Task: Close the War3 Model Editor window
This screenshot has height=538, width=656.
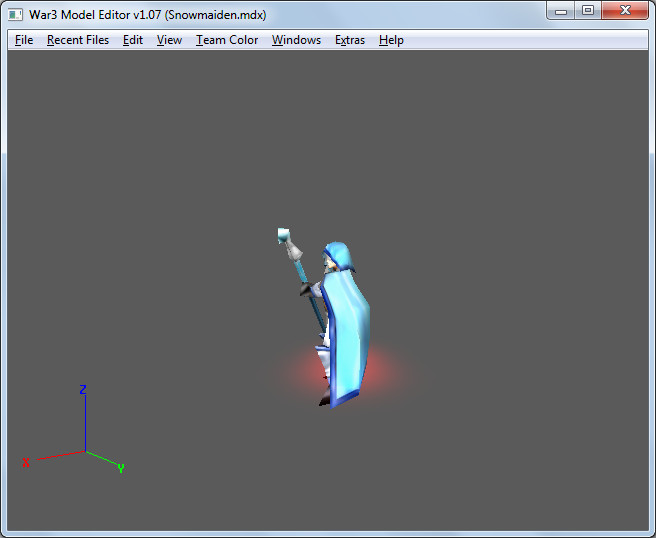Action: (625, 10)
